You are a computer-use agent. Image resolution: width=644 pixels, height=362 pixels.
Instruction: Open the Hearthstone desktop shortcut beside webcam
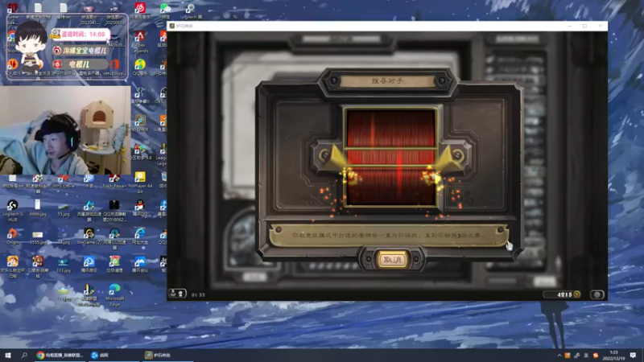(x=140, y=123)
